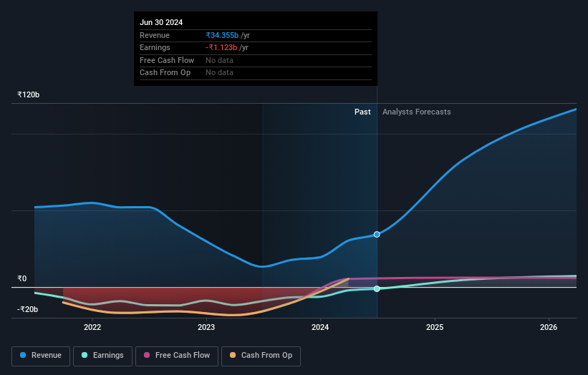The height and width of the screenshot is (375, 588).
Task: Click the ₹34.355b revenue value
Action: pyautogui.click(x=222, y=35)
